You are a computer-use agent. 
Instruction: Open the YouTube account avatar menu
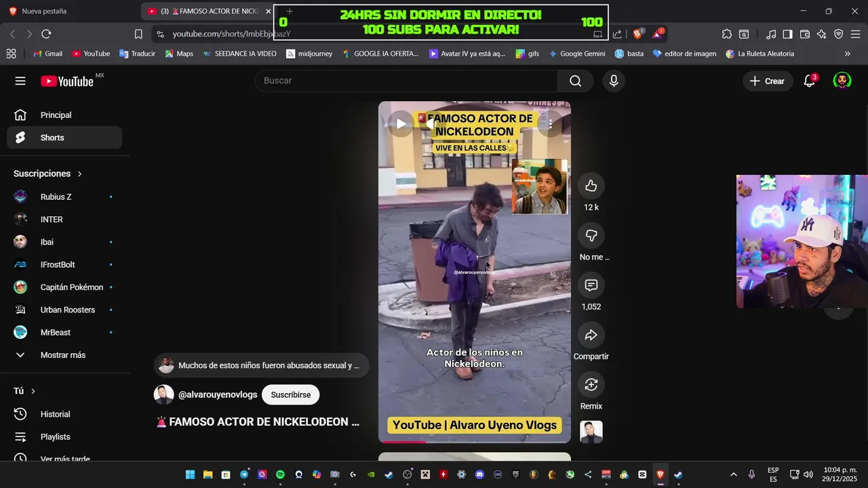tap(842, 81)
